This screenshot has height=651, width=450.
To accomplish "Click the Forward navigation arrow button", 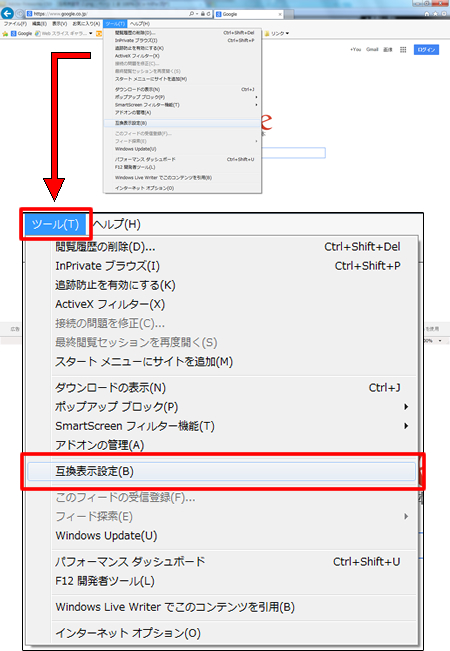I will pyautogui.click(x=19, y=14).
